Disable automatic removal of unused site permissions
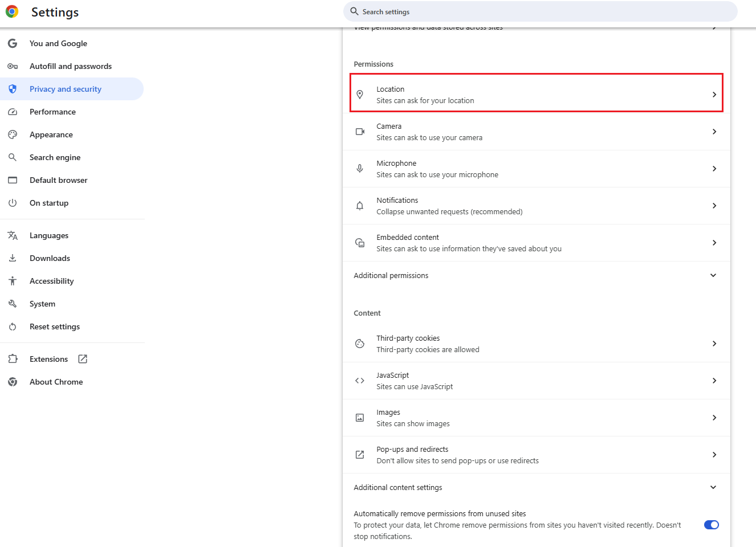This screenshot has height=547, width=756. (711, 525)
